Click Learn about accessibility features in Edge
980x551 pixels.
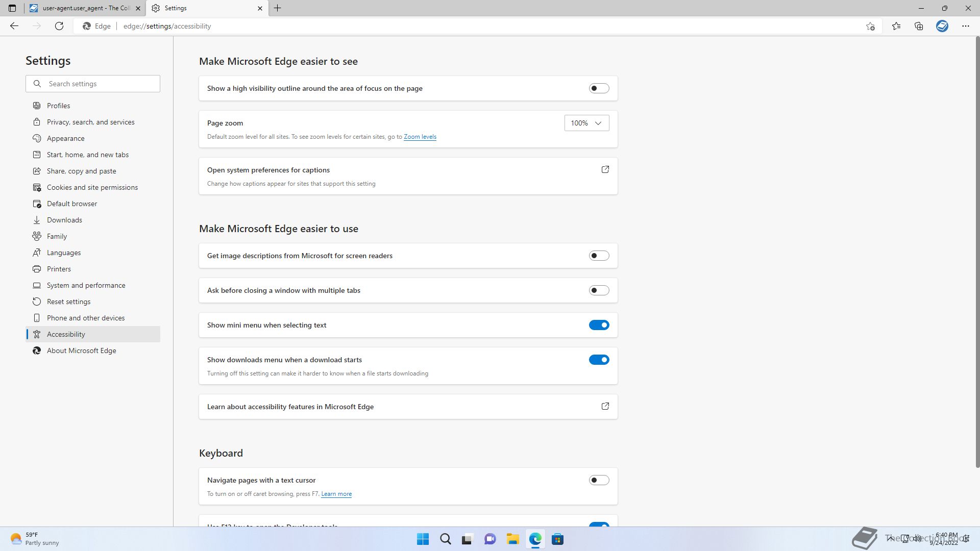[x=408, y=407]
